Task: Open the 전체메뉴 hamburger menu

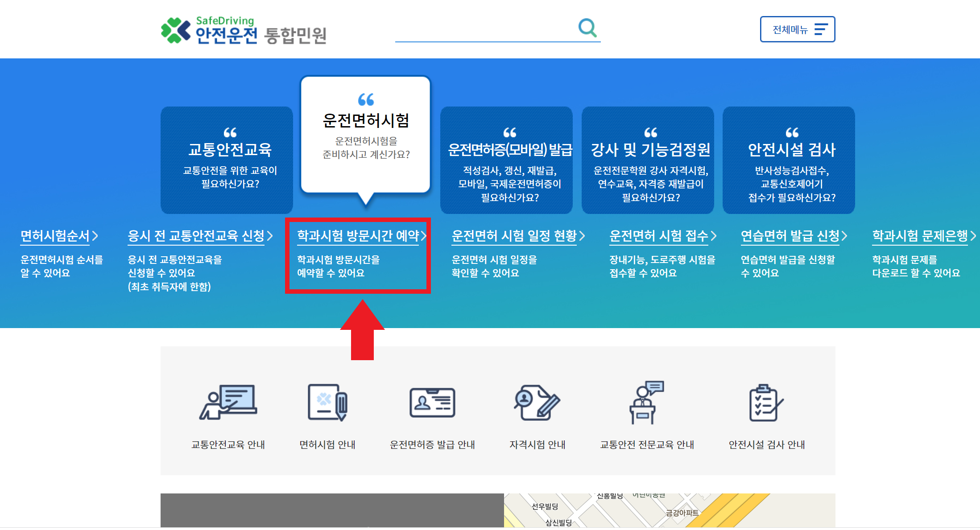Action: pyautogui.click(x=797, y=29)
